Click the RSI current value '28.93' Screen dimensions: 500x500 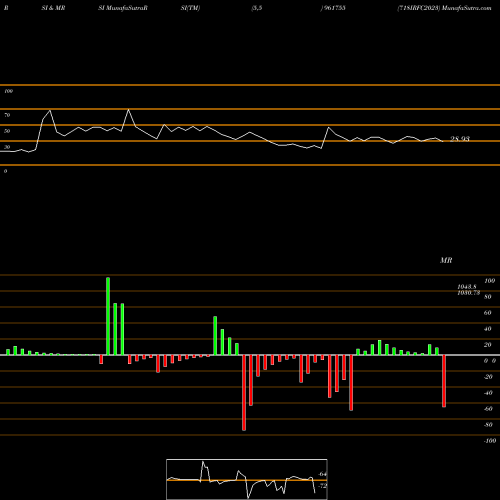(460, 139)
